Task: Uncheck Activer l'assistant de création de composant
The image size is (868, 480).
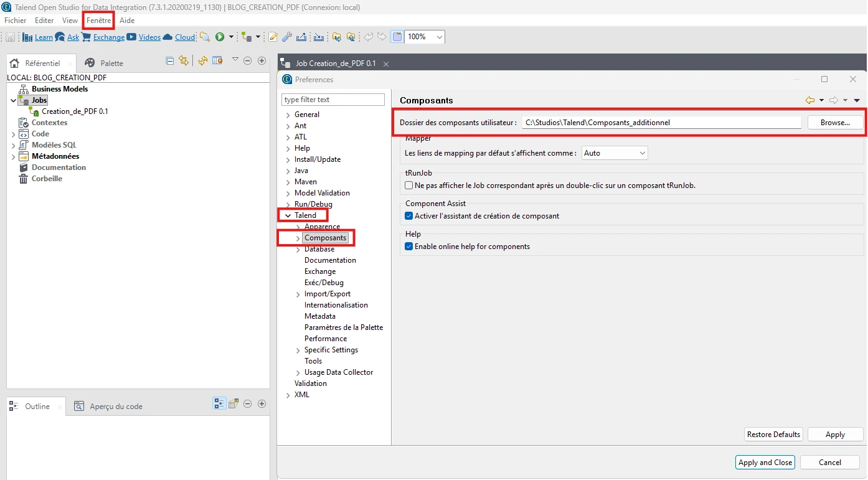Action: click(410, 216)
